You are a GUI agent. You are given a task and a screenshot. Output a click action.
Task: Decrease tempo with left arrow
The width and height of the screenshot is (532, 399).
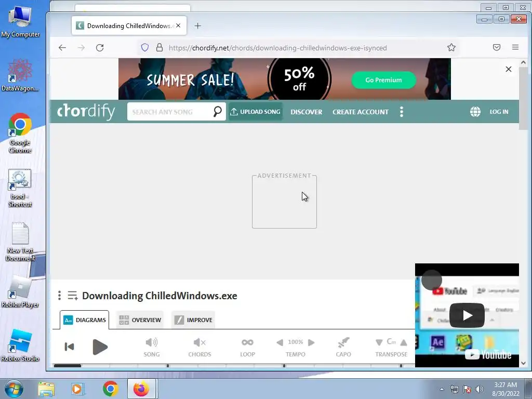coord(280,343)
